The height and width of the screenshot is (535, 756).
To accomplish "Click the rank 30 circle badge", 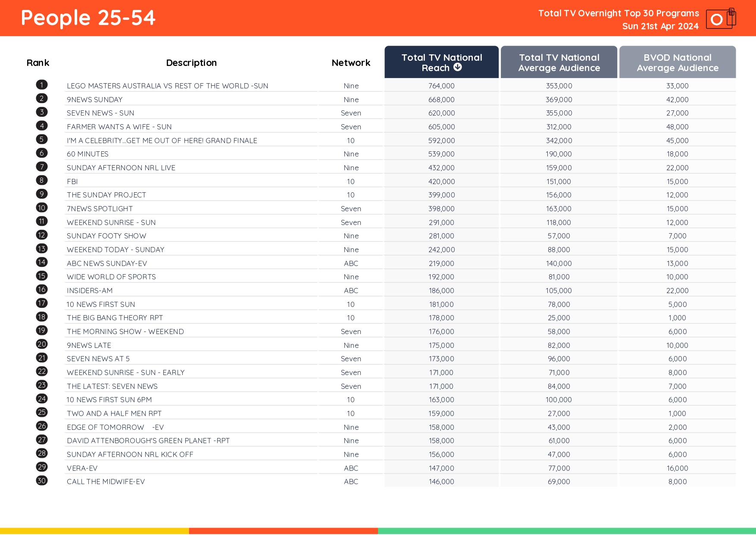I will click(41, 480).
